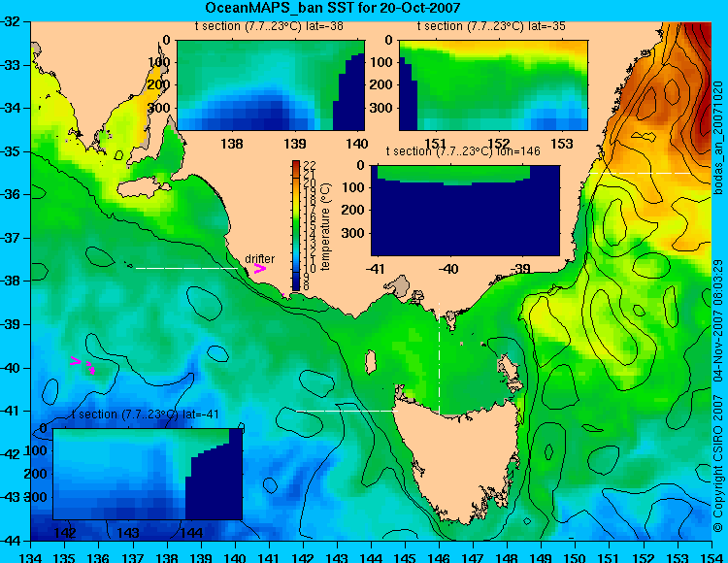
Task: Click the main x-axis label '145'
Action: coord(406,557)
